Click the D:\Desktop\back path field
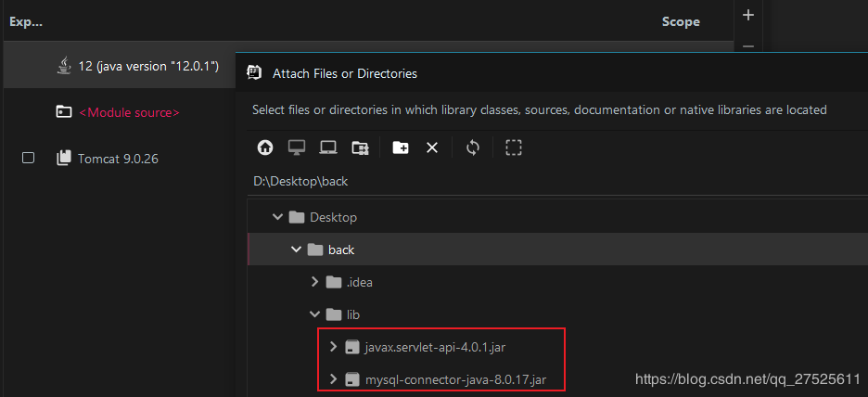 [464, 182]
